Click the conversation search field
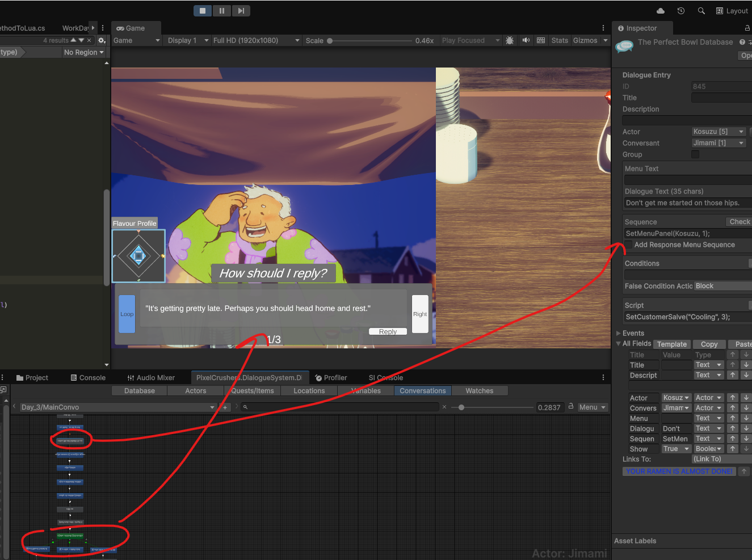The height and width of the screenshot is (560, 752). tap(339, 407)
